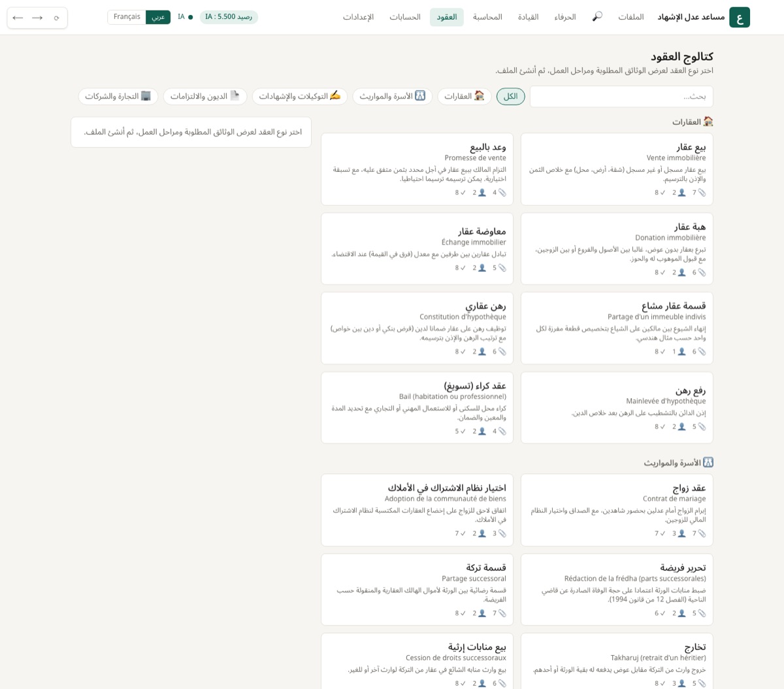Select the الكل filter chip
Image resolution: width=784 pixels, height=689 pixels.
point(511,96)
